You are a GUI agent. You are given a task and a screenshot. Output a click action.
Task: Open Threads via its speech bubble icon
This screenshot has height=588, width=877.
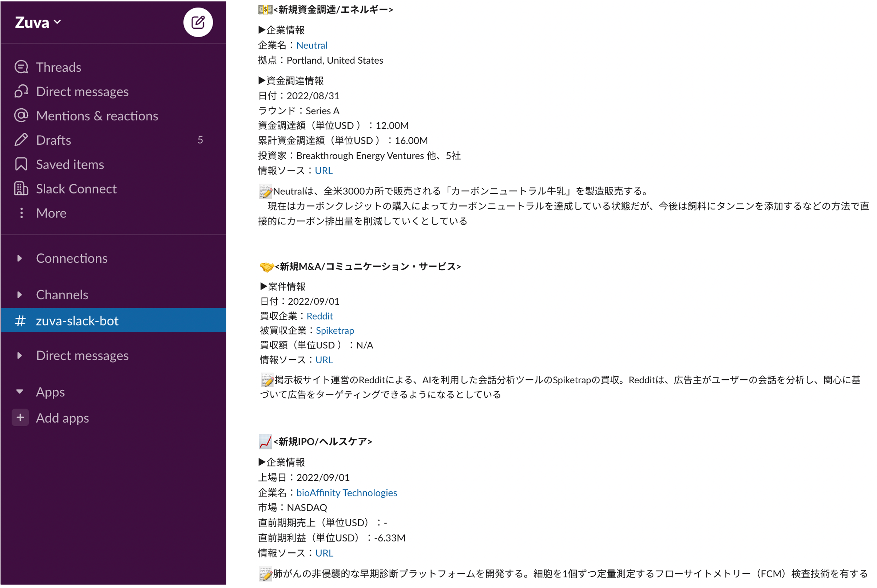tap(21, 67)
